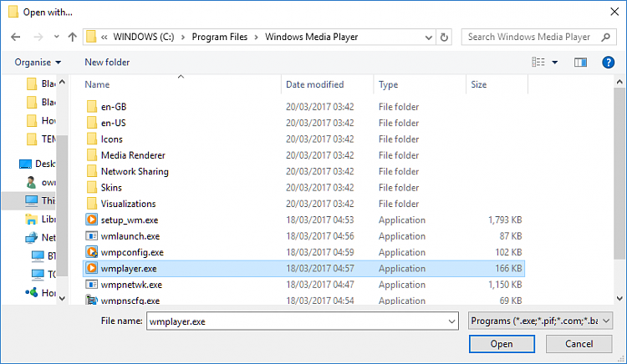This screenshot has width=627, height=364.
Task: Open the Help question mark icon
Action: tap(608, 62)
